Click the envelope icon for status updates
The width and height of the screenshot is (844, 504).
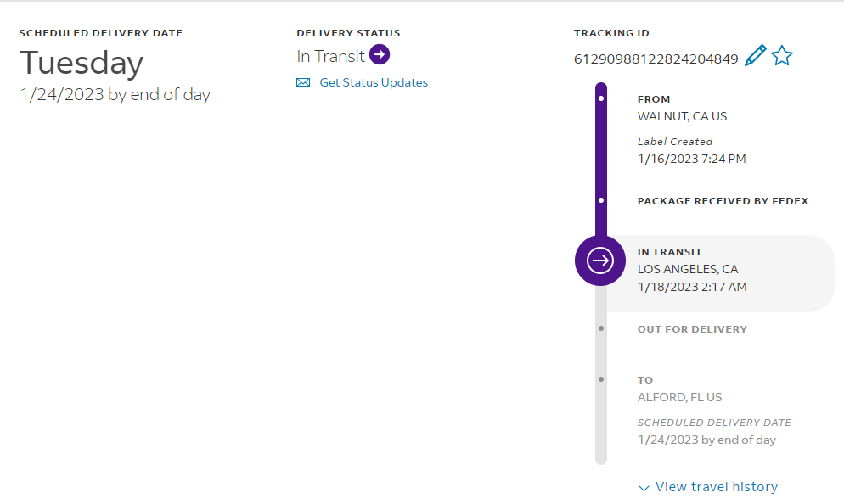[x=303, y=82]
